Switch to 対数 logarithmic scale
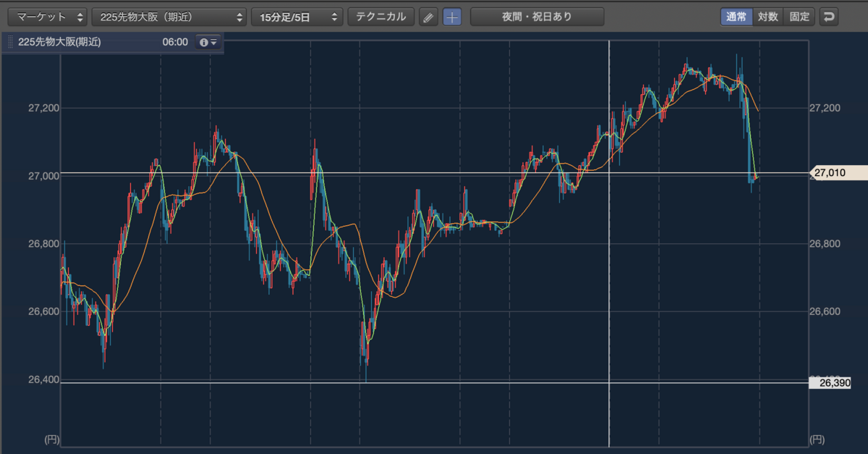This screenshot has height=454, width=868. pyautogui.click(x=768, y=17)
